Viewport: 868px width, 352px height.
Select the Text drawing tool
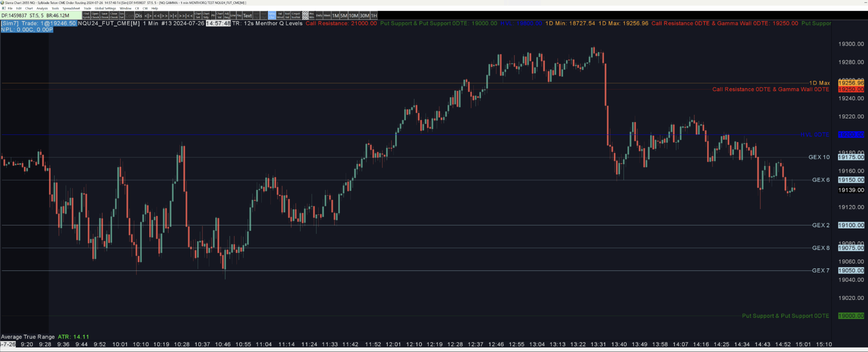click(247, 15)
